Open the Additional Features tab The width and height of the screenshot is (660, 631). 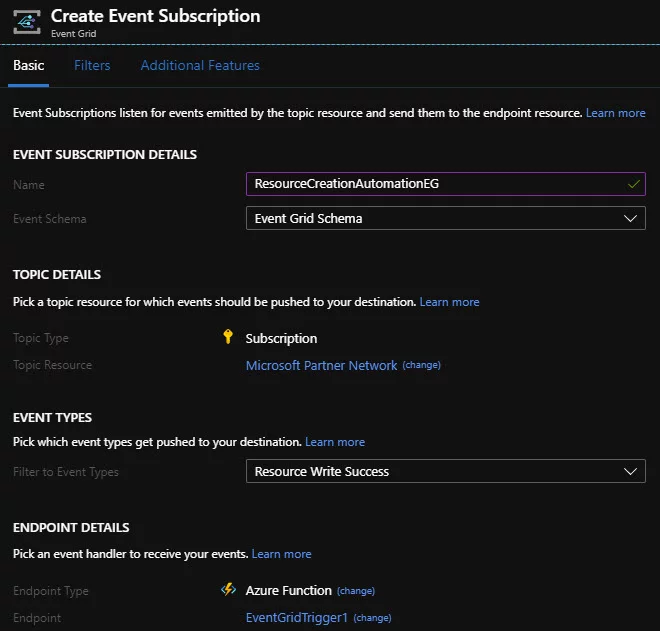point(200,66)
